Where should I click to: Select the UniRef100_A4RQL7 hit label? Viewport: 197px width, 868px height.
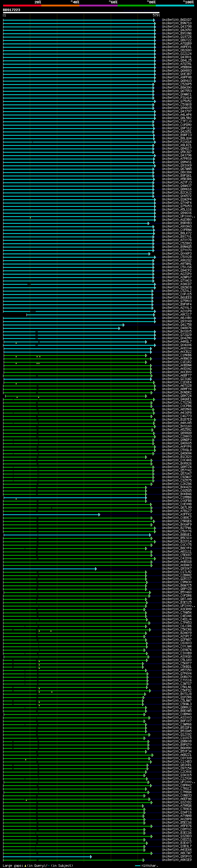[177, 342]
